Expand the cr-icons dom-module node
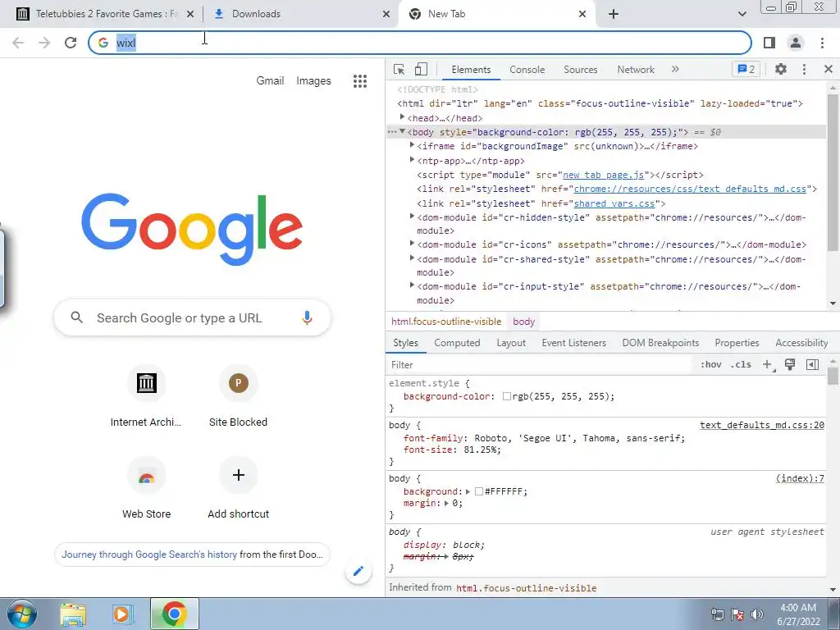The height and width of the screenshot is (630, 840). [x=412, y=243]
